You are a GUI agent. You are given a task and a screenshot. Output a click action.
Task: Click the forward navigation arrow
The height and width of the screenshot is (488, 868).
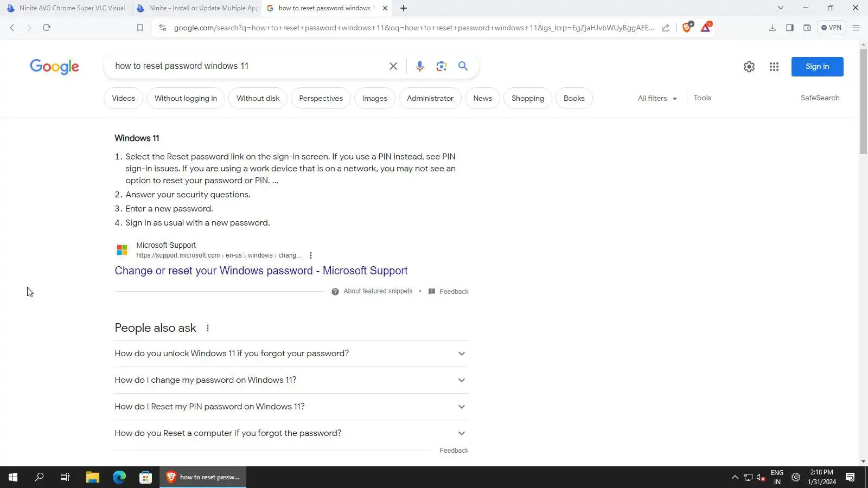point(29,28)
